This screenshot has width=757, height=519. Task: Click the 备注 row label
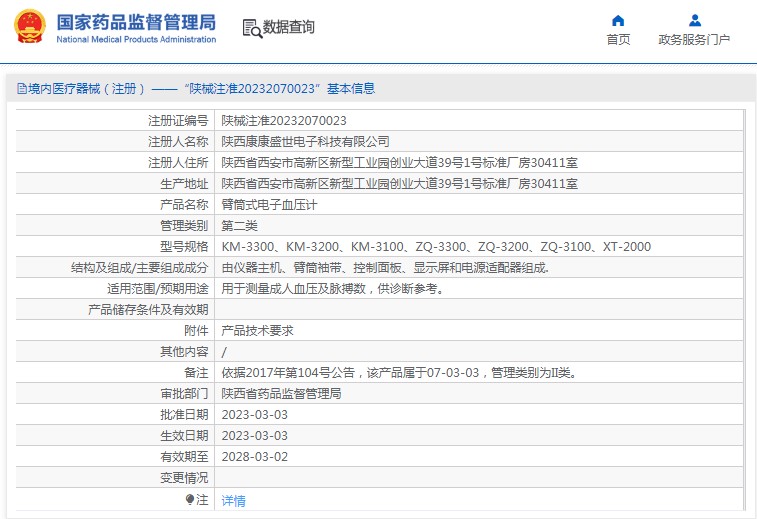tap(196, 373)
